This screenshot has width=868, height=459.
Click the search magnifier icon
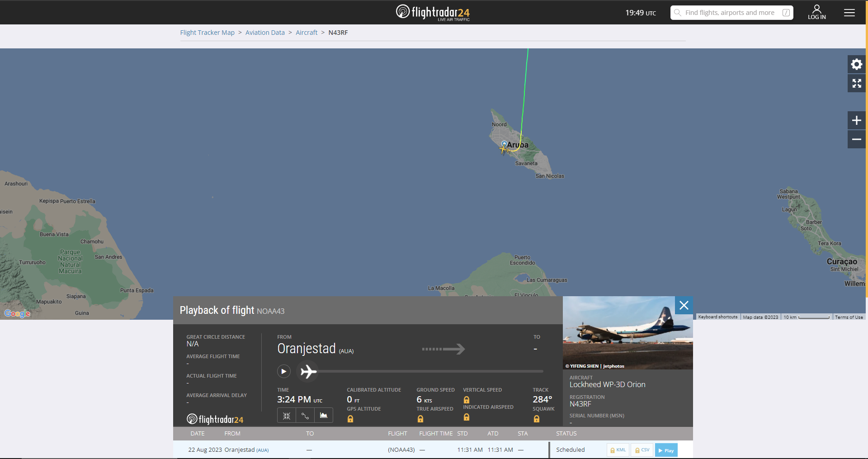[x=677, y=13]
